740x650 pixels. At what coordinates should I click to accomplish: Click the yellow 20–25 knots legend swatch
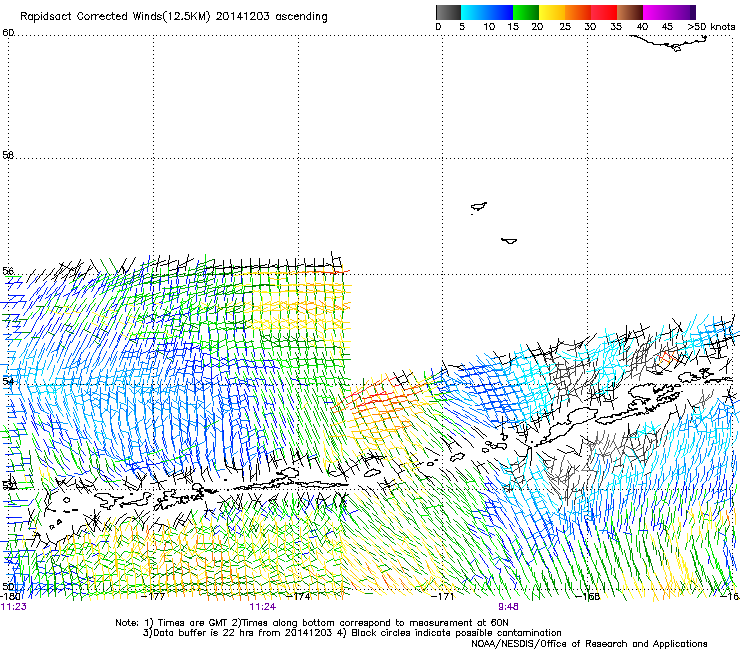[552, 12]
